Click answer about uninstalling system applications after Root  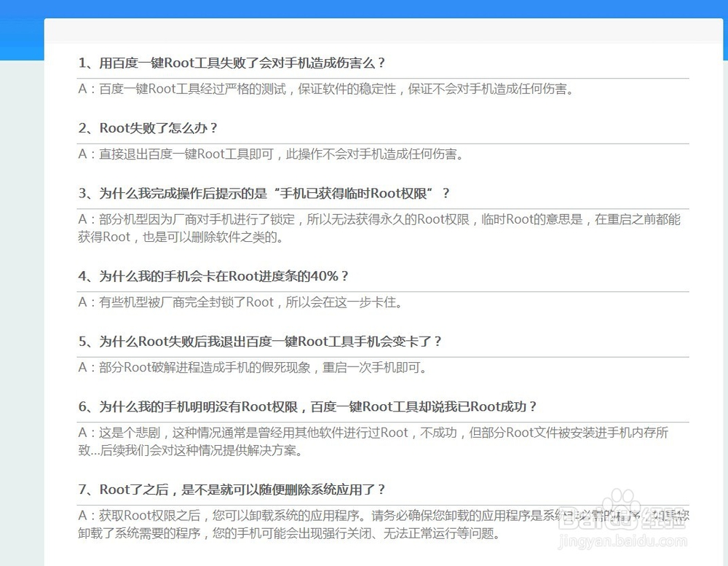tap(384, 524)
